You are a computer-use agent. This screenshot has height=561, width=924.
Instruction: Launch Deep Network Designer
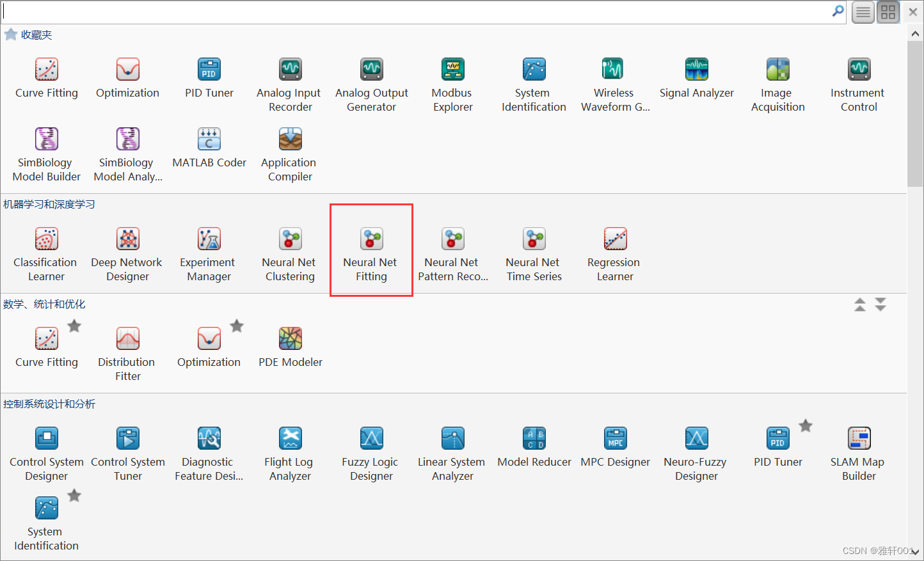128,255
